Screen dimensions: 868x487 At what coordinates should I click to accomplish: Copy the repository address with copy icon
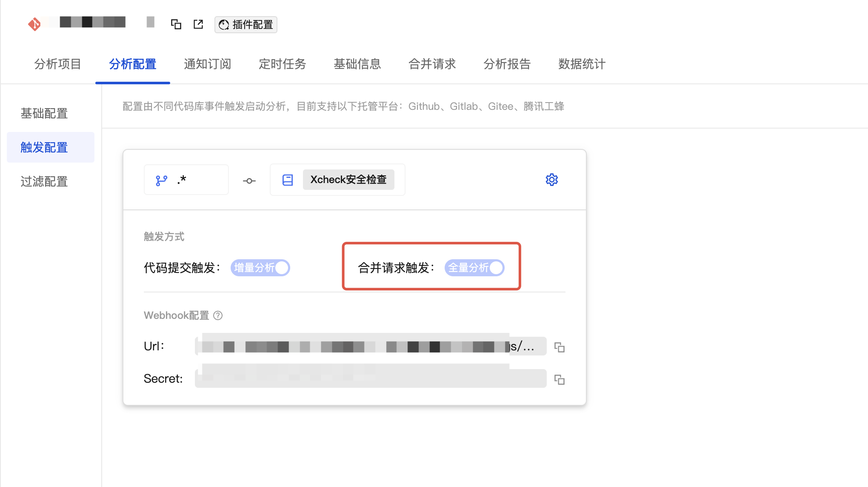pos(176,24)
